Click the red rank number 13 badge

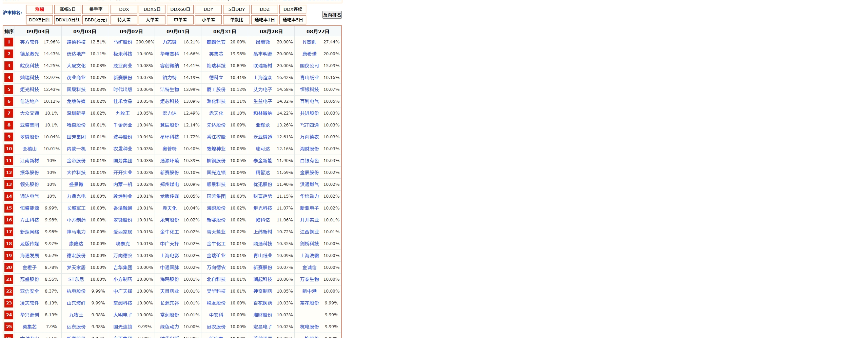[9, 184]
